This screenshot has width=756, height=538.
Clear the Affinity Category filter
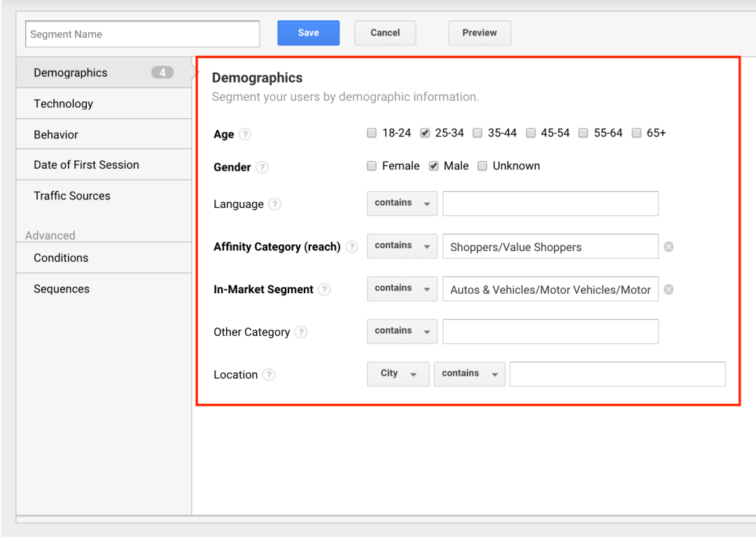pyautogui.click(x=668, y=247)
